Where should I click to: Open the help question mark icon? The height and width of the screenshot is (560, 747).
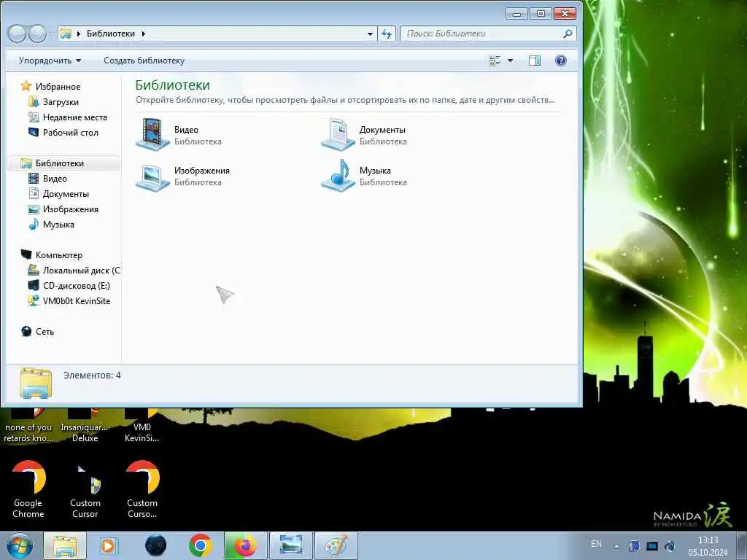coord(561,61)
